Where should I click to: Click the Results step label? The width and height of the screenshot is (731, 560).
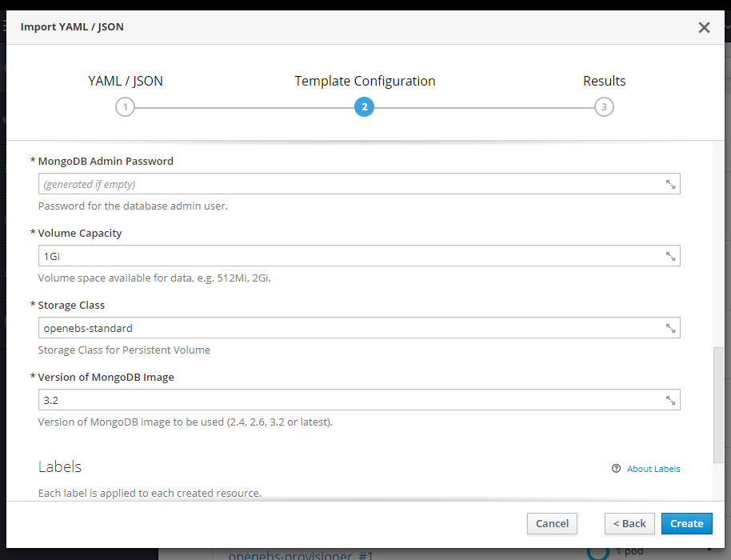coord(604,81)
